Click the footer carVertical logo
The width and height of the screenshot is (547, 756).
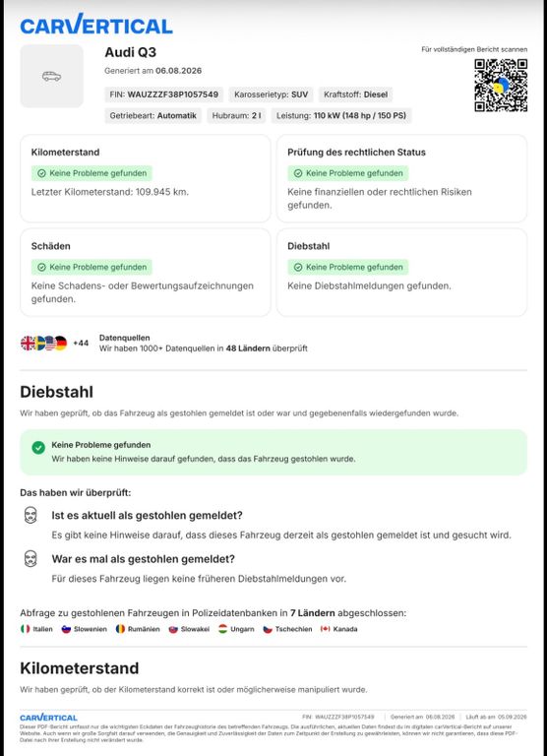click(48, 718)
